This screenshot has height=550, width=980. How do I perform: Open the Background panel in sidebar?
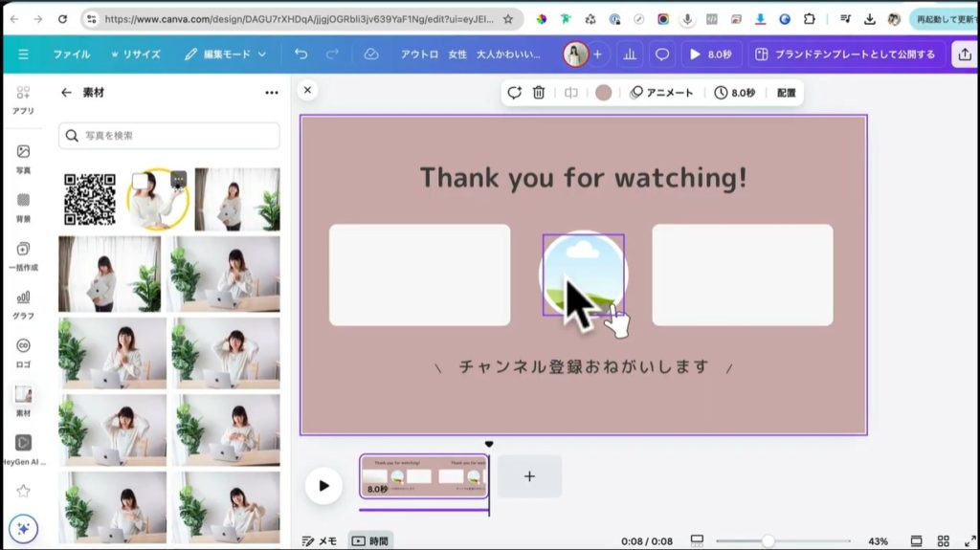coord(23,208)
